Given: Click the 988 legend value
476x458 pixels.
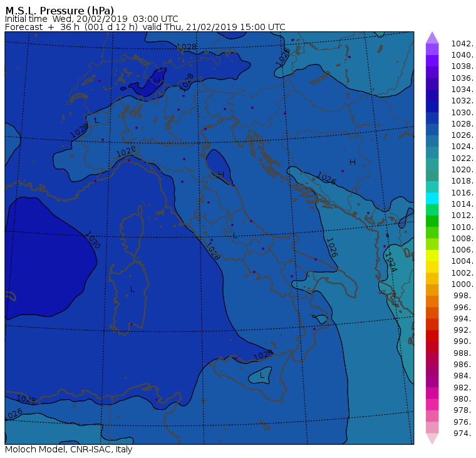Looking at the screenshot, I should [463, 353].
